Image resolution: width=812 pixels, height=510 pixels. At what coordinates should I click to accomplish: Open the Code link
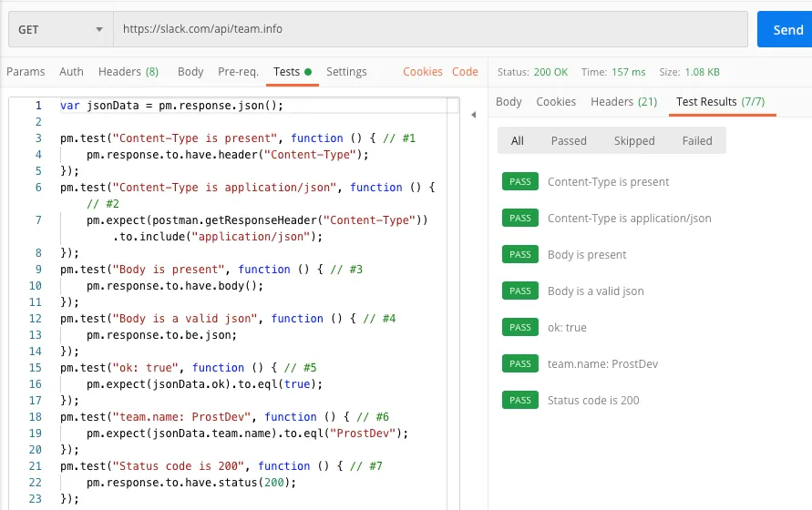[x=465, y=71]
